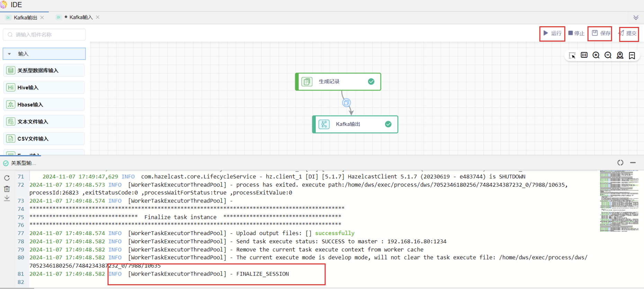Switch to the Kafka输出 tab
The width and height of the screenshot is (644, 289).
25,18
